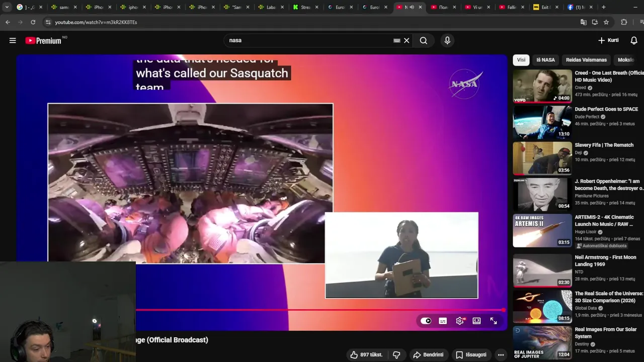Click the red video progress bar

320,310
